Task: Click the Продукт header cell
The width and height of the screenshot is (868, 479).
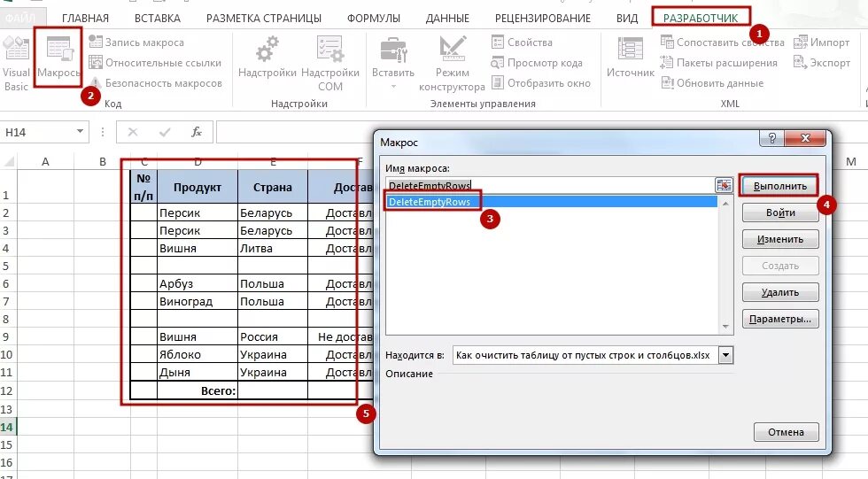Action: pos(198,187)
